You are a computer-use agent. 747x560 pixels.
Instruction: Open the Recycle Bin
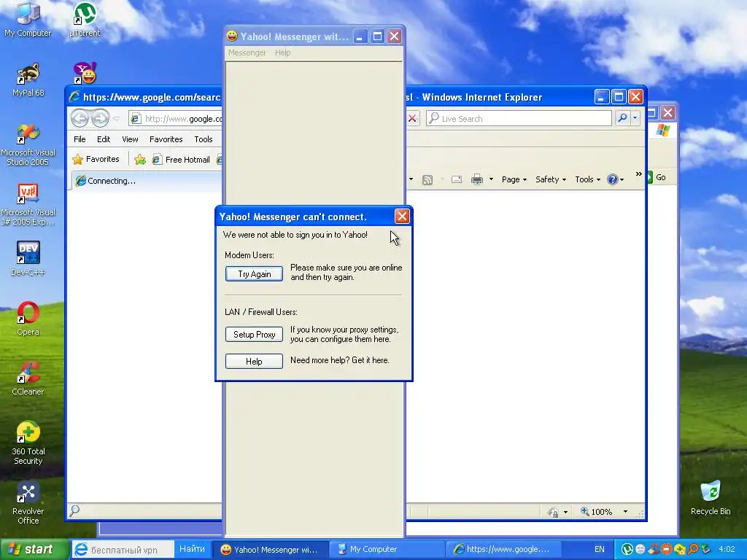click(x=711, y=497)
